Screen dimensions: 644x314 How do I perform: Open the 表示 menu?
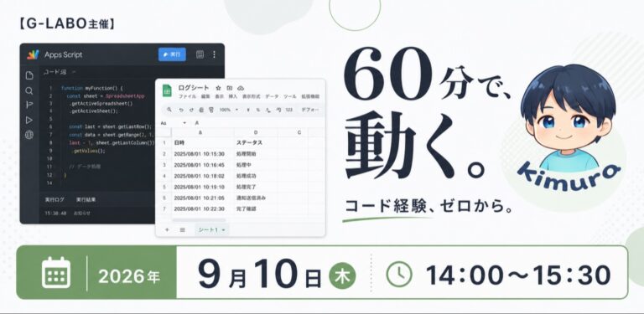click(x=220, y=97)
